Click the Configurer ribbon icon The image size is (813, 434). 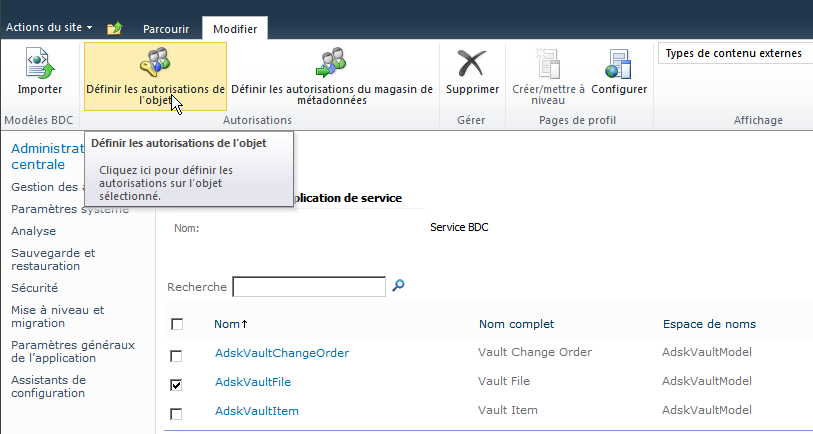(x=619, y=65)
